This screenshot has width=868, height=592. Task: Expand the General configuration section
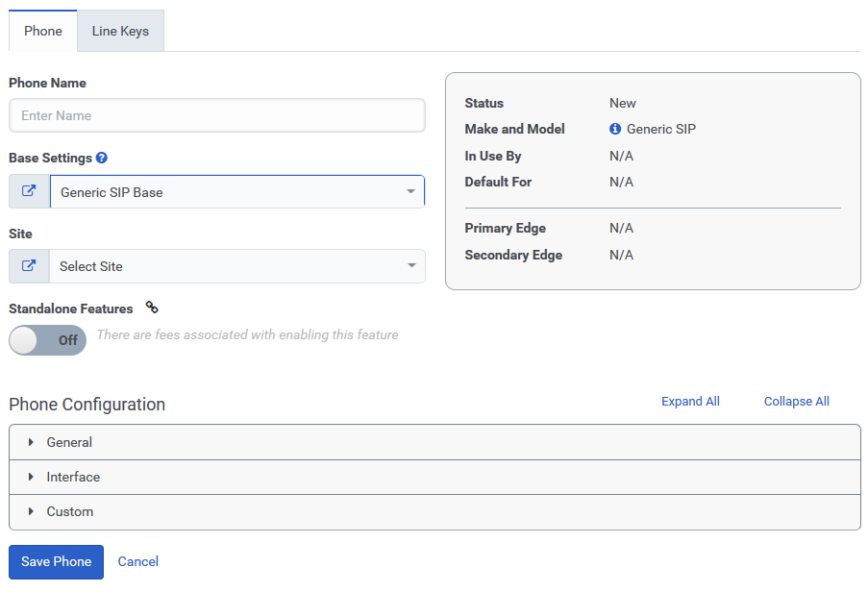[x=69, y=442]
